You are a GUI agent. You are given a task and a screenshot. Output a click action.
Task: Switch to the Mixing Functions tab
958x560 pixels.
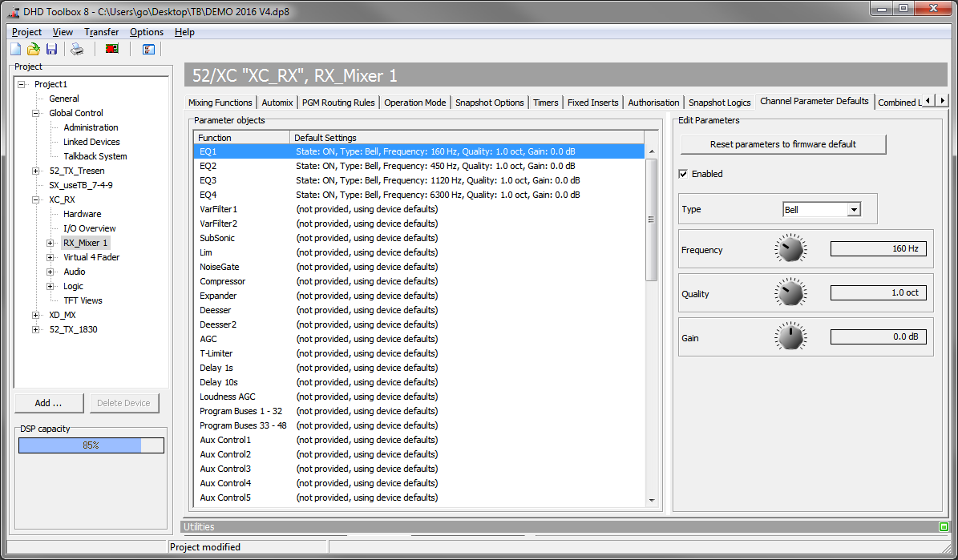pos(220,102)
